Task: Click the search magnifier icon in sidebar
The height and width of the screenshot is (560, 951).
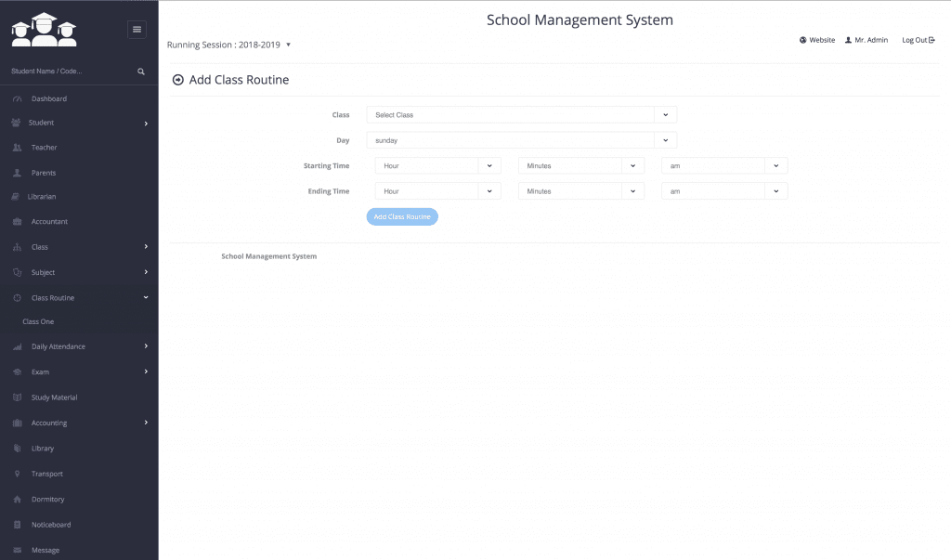Action: click(x=141, y=72)
